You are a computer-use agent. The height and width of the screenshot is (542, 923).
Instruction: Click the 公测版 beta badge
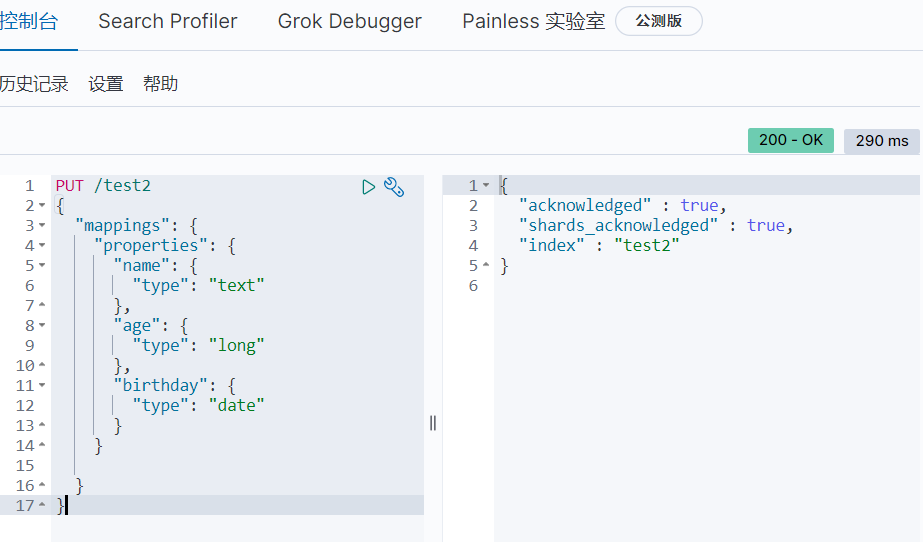tap(659, 21)
